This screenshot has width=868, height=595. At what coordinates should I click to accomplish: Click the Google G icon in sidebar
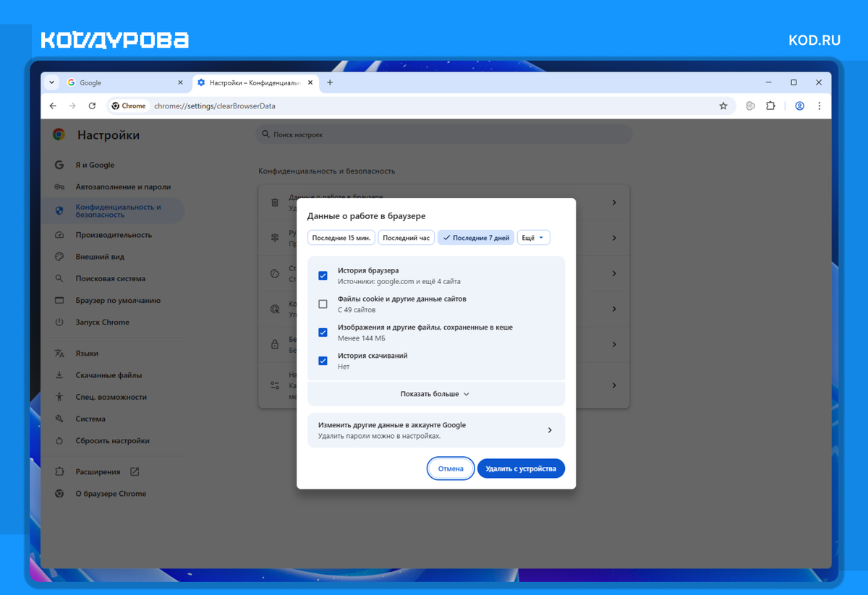coord(59,165)
